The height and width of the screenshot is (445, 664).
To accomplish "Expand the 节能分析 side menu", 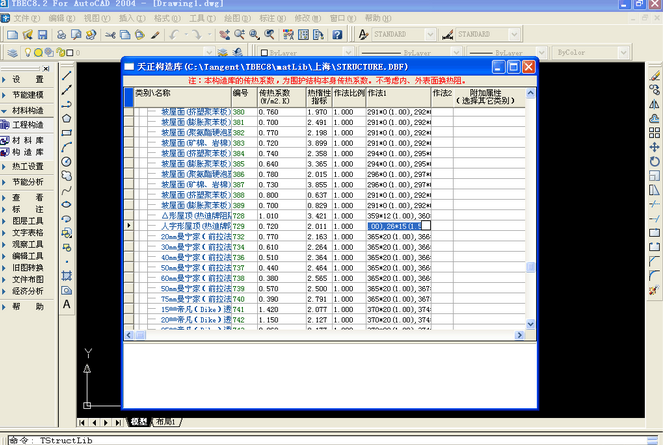I will [28, 182].
